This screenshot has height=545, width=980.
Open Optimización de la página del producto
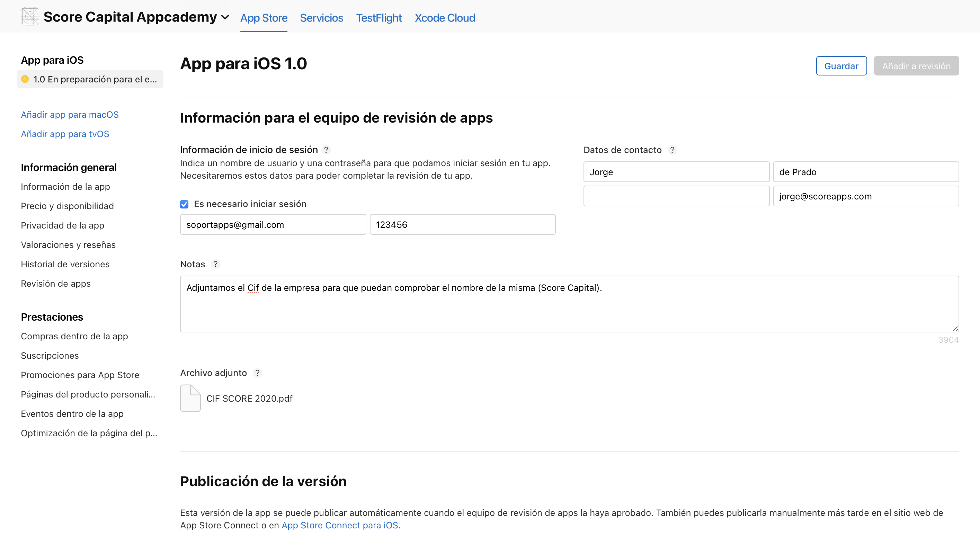coord(89,433)
